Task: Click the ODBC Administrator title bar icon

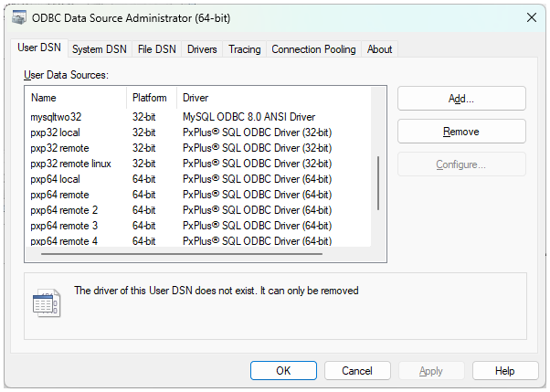Action: pyautogui.click(x=17, y=17)
